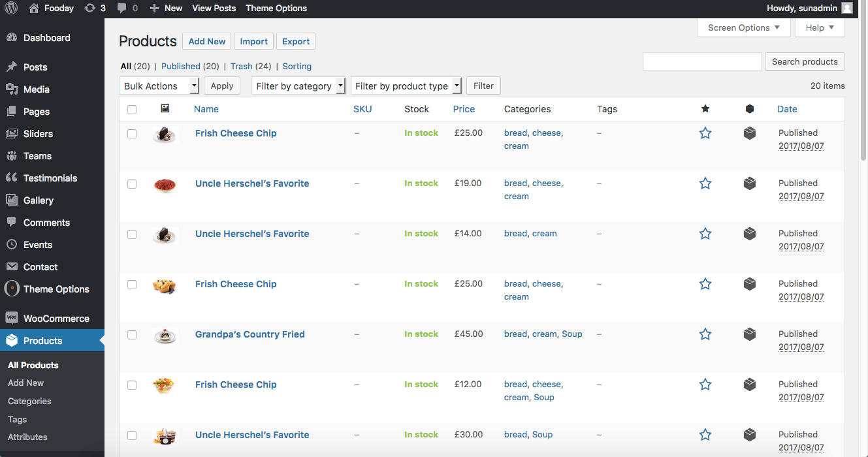
Task: Open the red dish thumbnail of the £19.00 product
Action: [165, 185]
